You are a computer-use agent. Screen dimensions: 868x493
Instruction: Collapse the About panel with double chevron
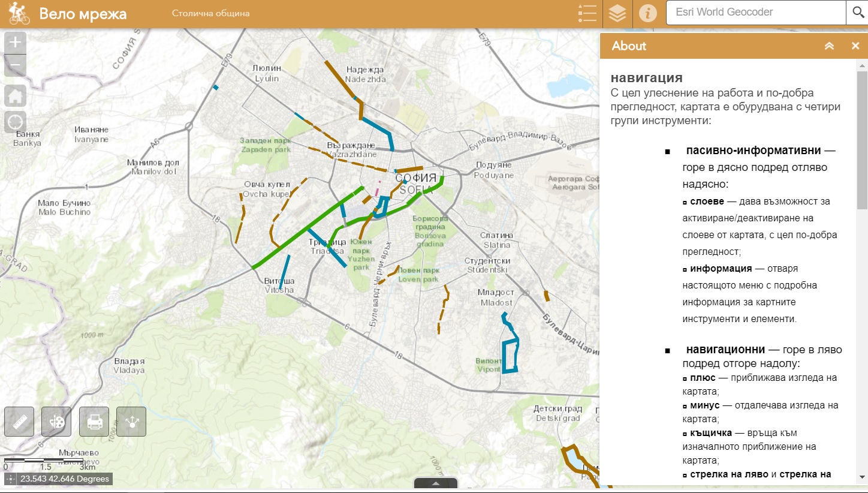(830, 46)
